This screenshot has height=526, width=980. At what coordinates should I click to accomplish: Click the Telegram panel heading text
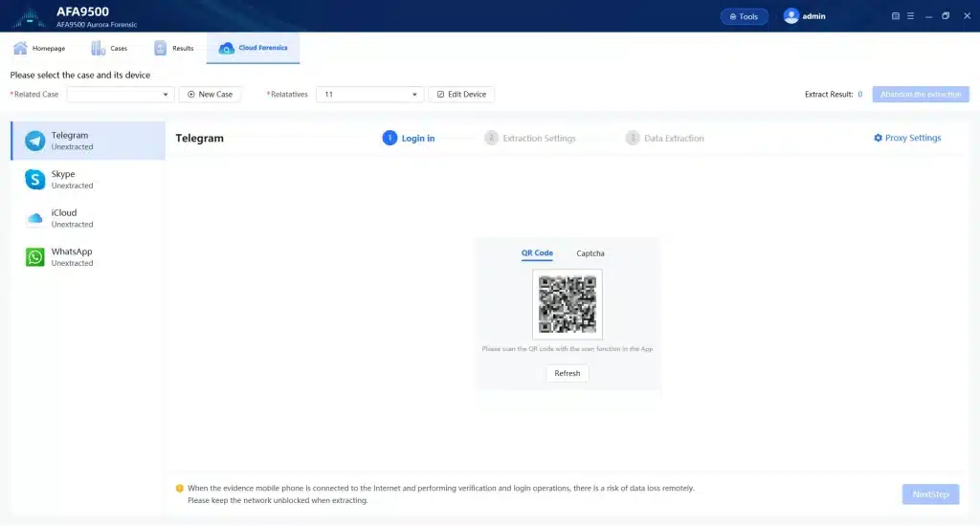199,138
